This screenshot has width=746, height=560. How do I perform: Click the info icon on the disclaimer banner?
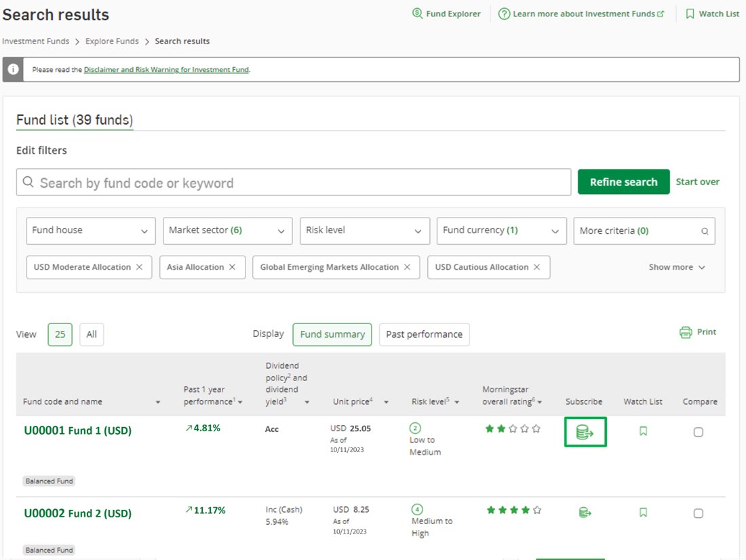point(14,68)
